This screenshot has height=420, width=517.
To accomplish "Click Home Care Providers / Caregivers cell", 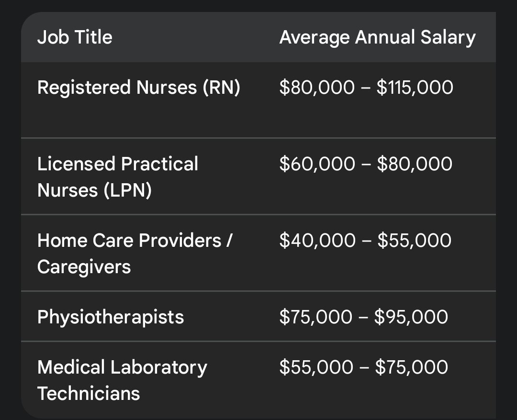I will click(135, 253).
